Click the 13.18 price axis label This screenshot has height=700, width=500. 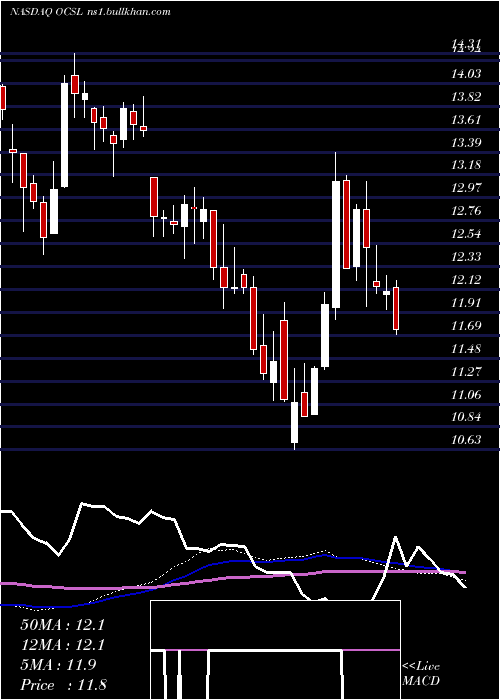(x=466, y=165)
